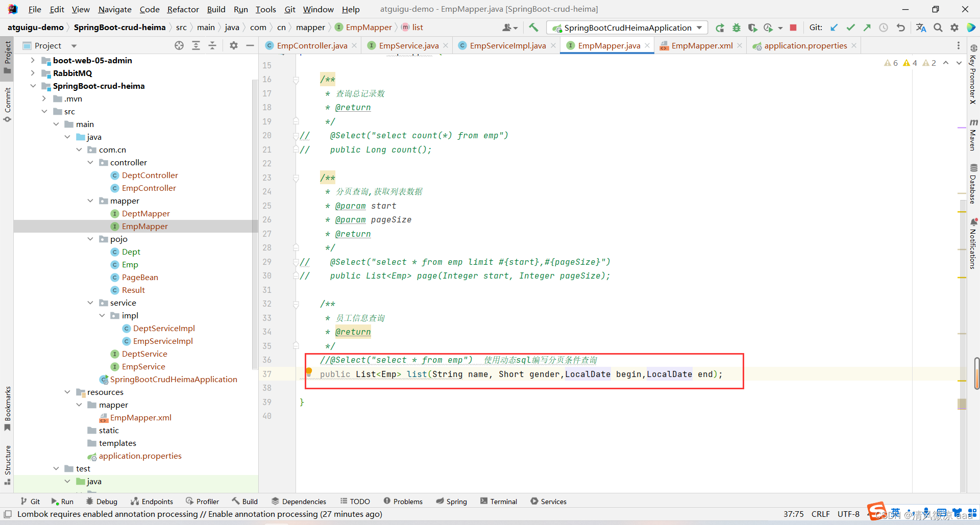The width and height of the screenshot is (980, 525).
Task: Open IDE settings gear in toolbar
Action: pyautogui.click(x=954, y=28)
